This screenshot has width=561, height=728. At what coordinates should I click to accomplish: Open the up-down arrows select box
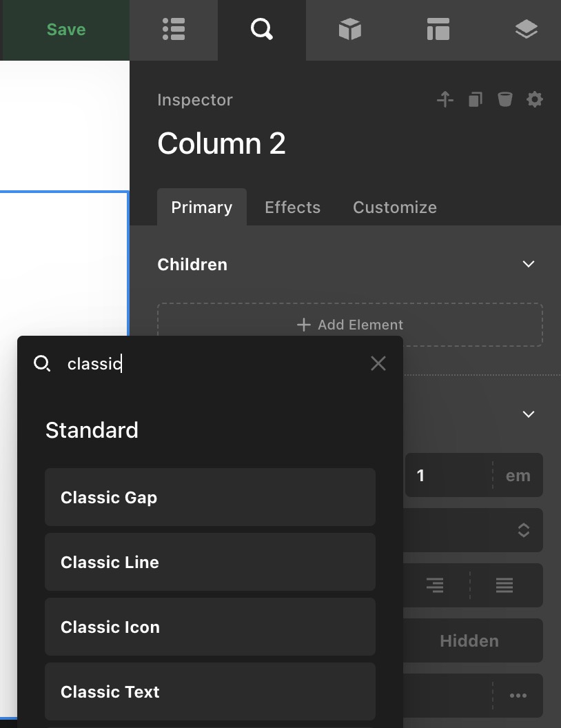pos(523,530)
